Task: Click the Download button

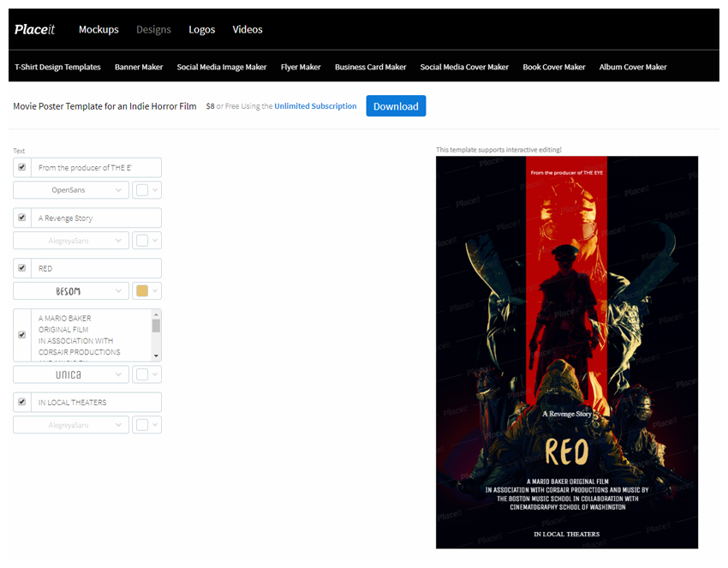Action: pyautogui.click(x=396, y=105)
